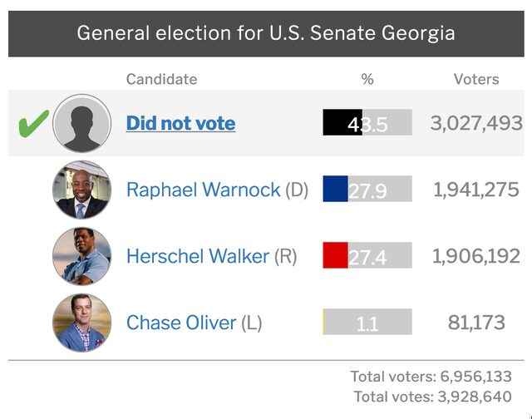Select the Total voters 6,956,133 text
Viewport: 532px width, 419px height.
pos(431,377)
